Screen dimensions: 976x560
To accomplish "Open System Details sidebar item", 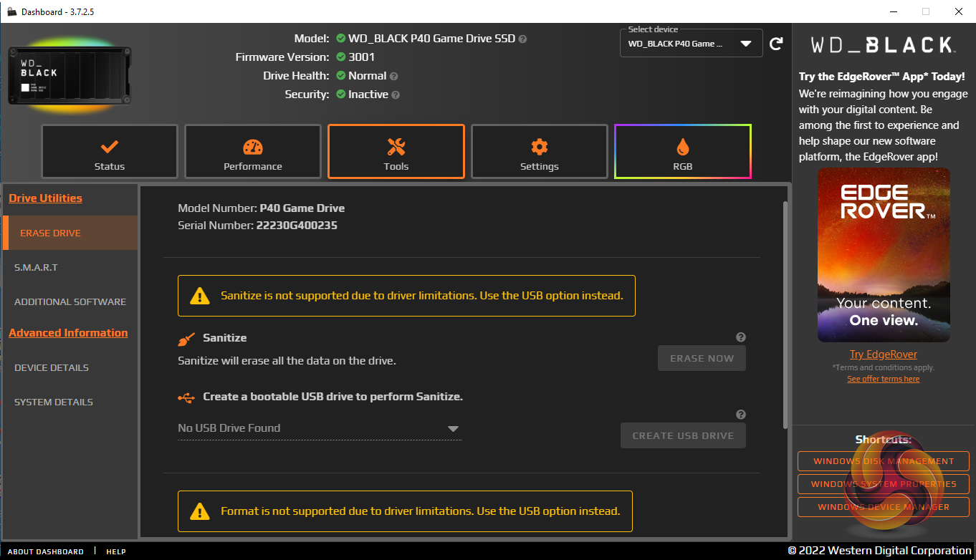I will coord(70,402).
